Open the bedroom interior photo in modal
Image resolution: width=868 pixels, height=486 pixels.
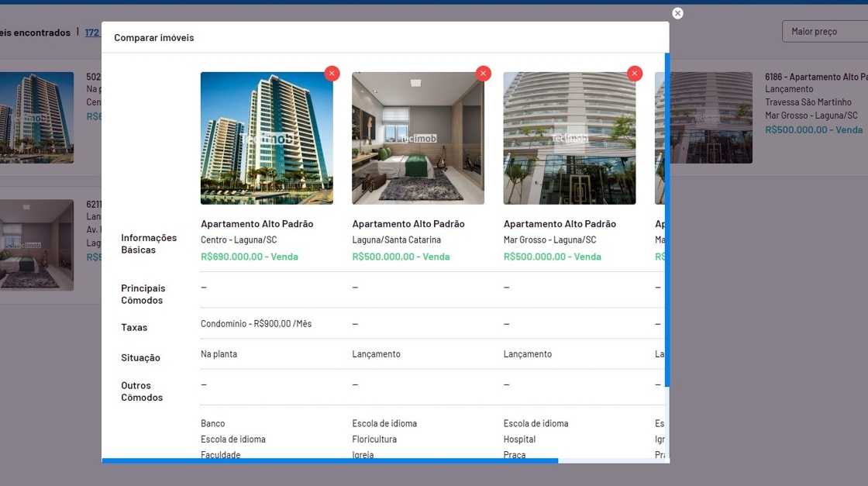418,138
